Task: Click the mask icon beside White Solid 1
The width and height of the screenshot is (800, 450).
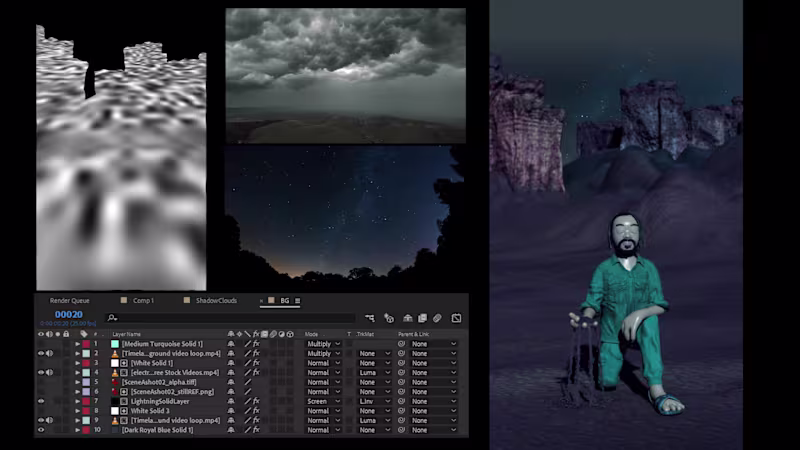Action: [x=124, y=363]
